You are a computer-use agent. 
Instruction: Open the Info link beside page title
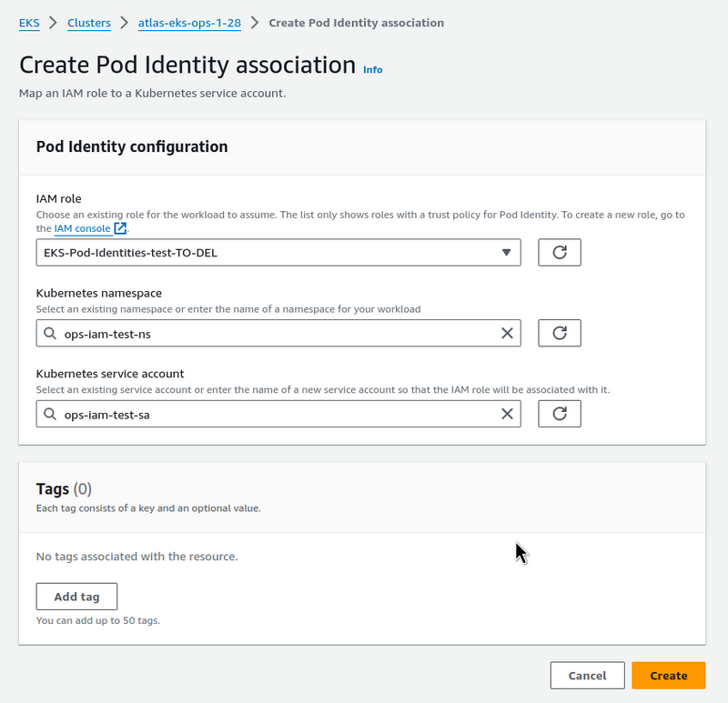tap(373, 69)
